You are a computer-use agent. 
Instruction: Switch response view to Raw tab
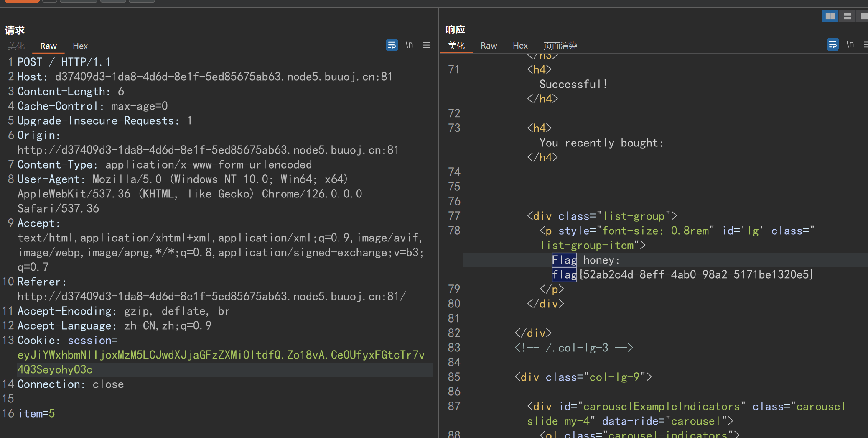click(489, 46)
